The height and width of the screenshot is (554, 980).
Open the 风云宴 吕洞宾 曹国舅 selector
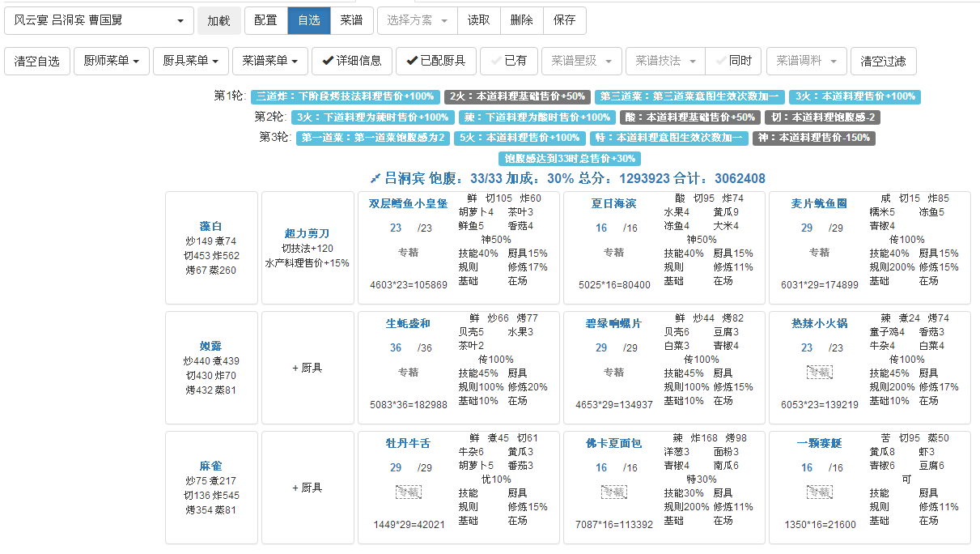coord(99,21)
